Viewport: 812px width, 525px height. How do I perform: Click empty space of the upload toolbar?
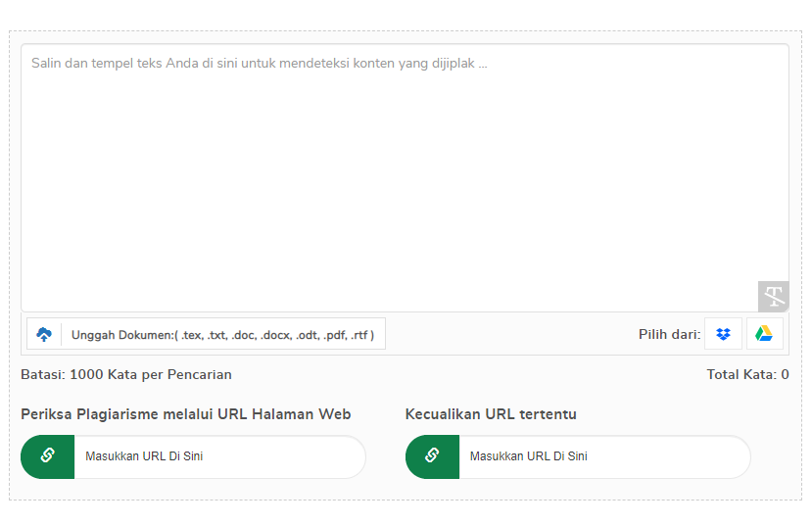point(511,334)
